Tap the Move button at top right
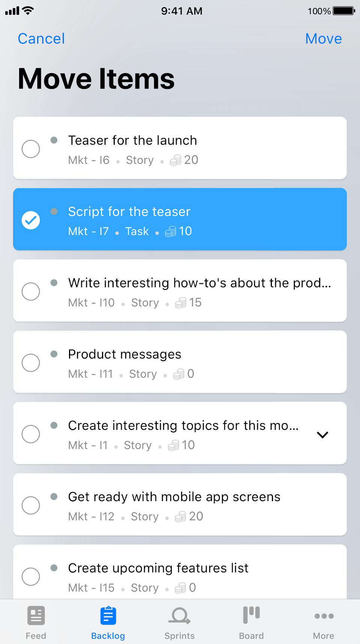Screen dimensions: 360x644 [x=323, y=39]
